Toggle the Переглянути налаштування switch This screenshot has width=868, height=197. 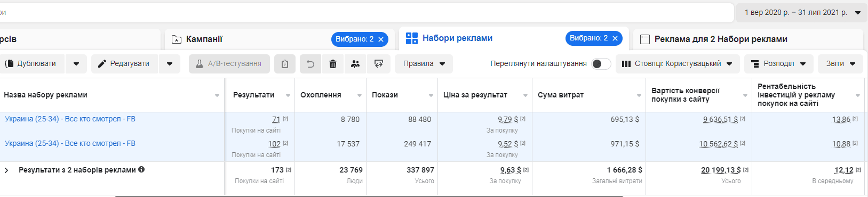[601, 64]
